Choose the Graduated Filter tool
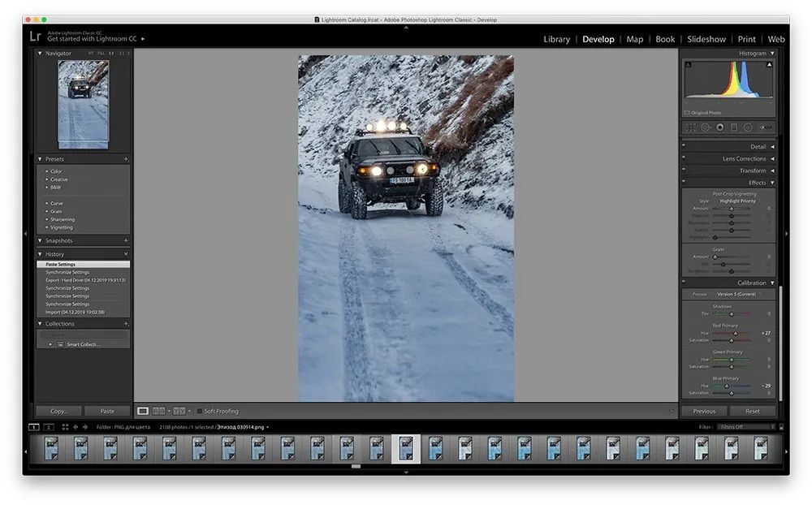The height and width of the screenshot is (505, 812). [733, 127]
